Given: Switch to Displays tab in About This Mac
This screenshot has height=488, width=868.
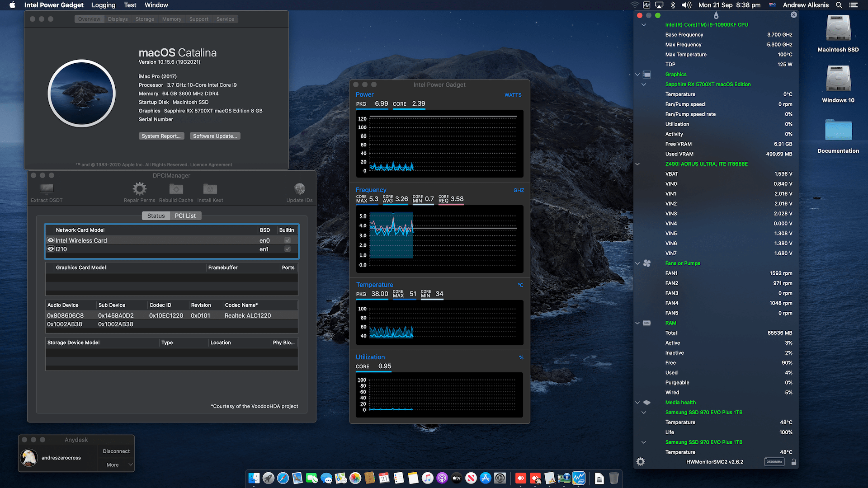Looking at the screenshot, I should coord(118,19).
